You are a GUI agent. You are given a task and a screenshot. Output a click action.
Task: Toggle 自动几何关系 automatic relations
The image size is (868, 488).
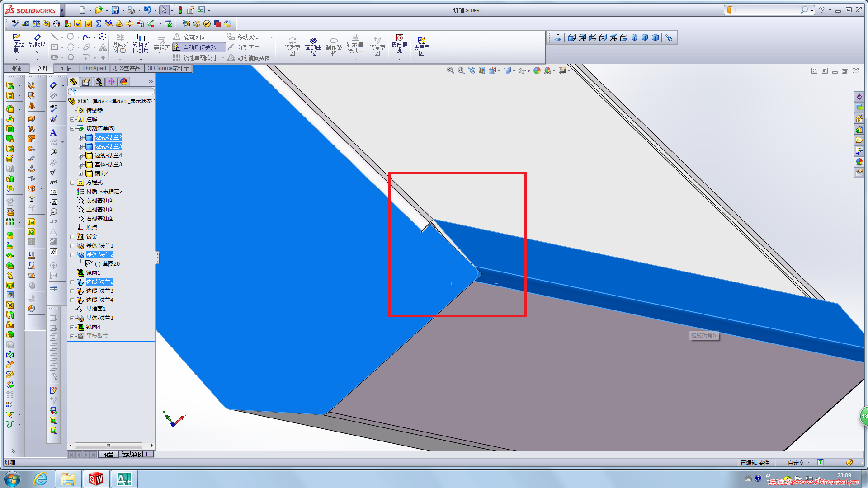pos(199,47)
